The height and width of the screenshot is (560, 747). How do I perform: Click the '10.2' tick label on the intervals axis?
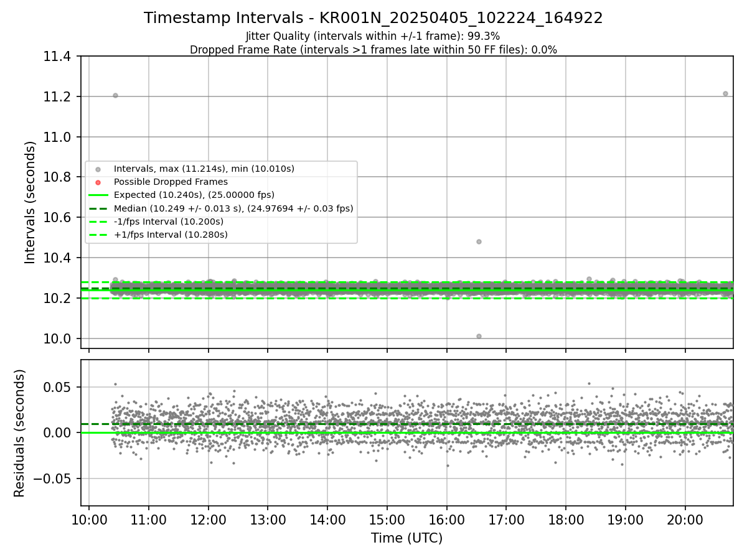tap(57, 298)
